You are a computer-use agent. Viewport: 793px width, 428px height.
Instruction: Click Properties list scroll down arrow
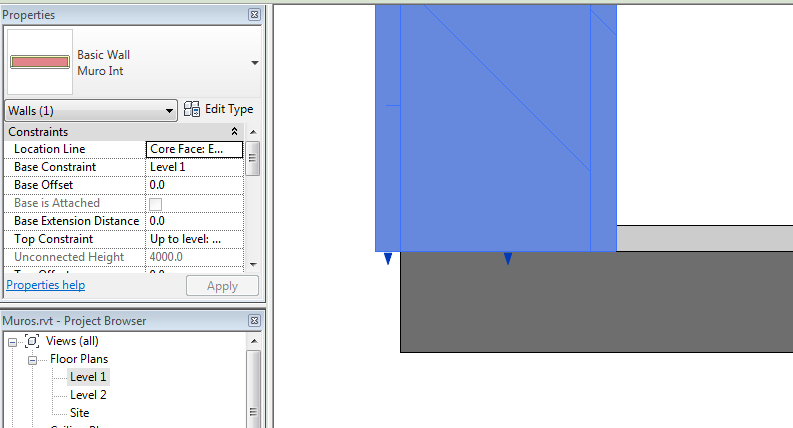pyautogui.click(x=253, y=265)
